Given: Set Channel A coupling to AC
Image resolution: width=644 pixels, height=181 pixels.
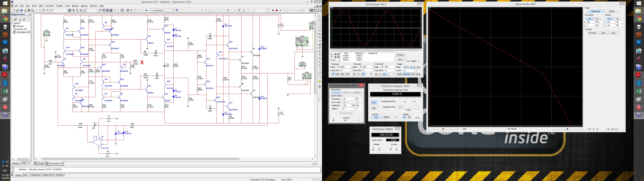Looking at the screenshot, I should point(355,74).
